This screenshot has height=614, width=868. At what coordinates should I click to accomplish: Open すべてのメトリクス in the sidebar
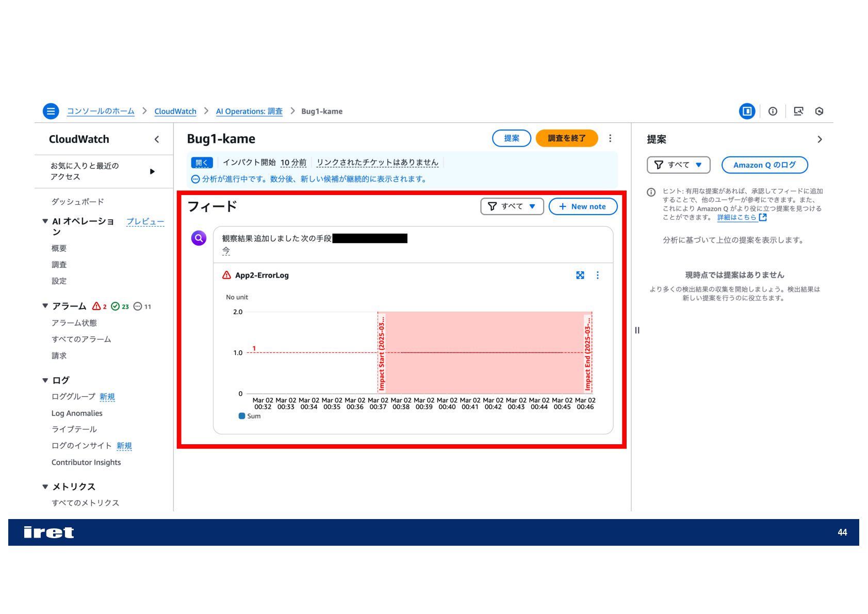pyautogui.click(x=85, y=503)
